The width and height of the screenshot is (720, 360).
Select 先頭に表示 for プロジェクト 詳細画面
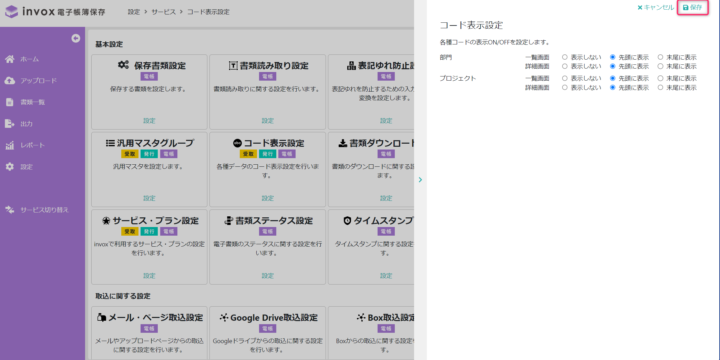[613, 87]
